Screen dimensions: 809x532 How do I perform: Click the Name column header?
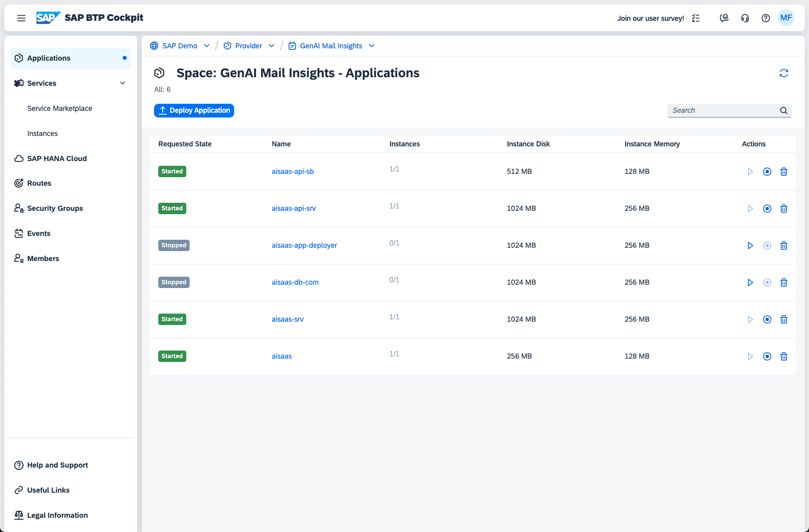click(282, 144)
